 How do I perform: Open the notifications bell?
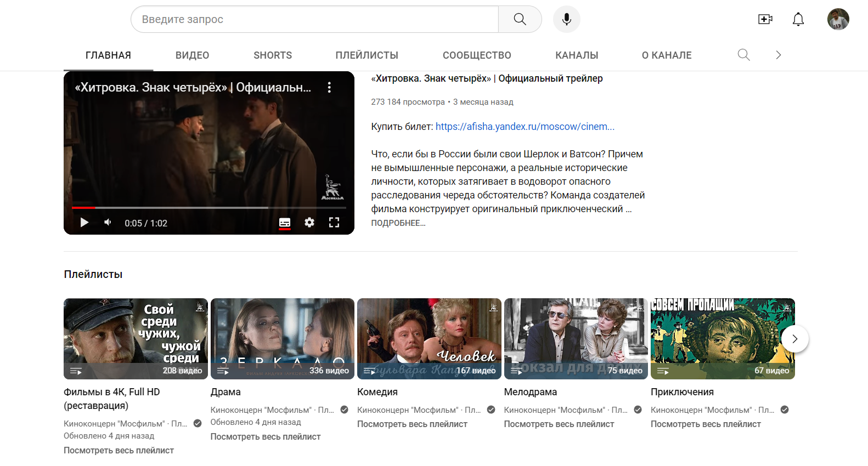[x=798, y=19]
